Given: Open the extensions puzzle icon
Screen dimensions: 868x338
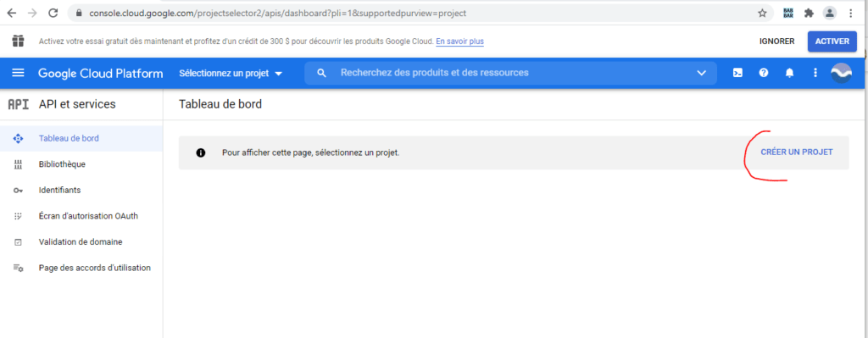Looking at the screenshot, I should coord(809,14).
